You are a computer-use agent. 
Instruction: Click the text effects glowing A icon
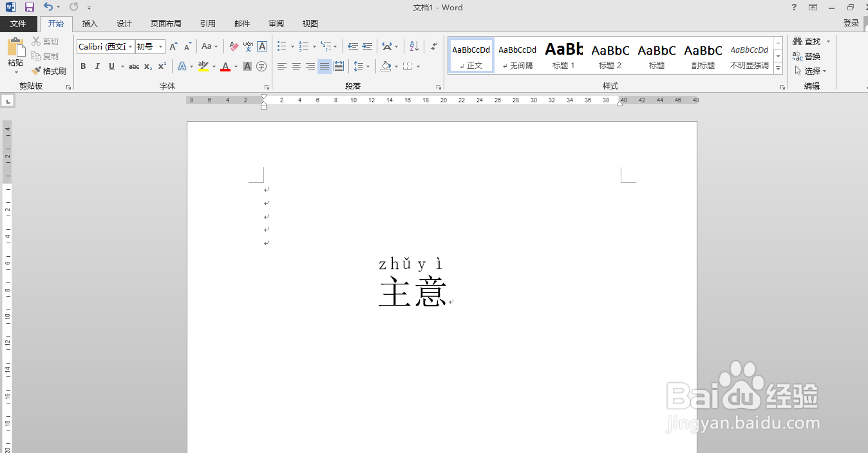click(182, 66)
